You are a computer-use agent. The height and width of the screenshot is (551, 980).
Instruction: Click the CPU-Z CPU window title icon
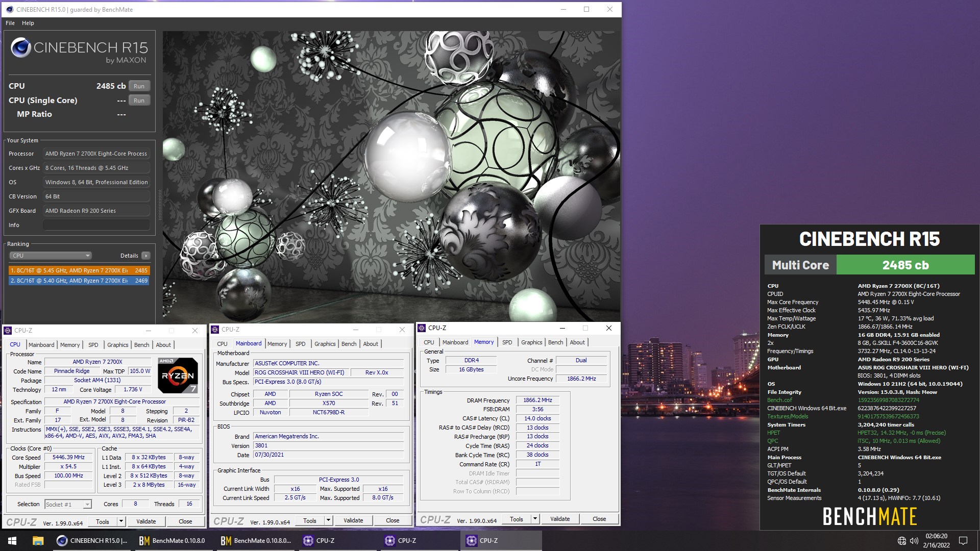pyautogui.click(x=8, y=331)
